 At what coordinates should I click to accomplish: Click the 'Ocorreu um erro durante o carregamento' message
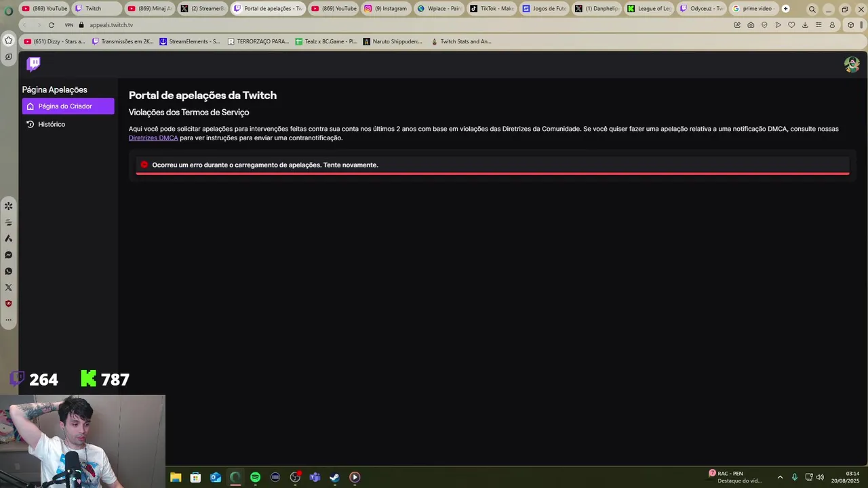265,165
